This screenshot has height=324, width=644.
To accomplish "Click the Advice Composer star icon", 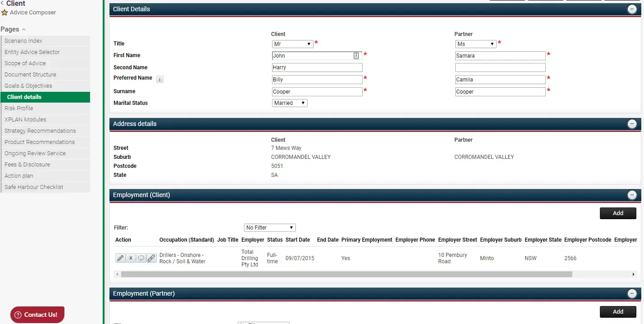I will (x=5, y=13).
